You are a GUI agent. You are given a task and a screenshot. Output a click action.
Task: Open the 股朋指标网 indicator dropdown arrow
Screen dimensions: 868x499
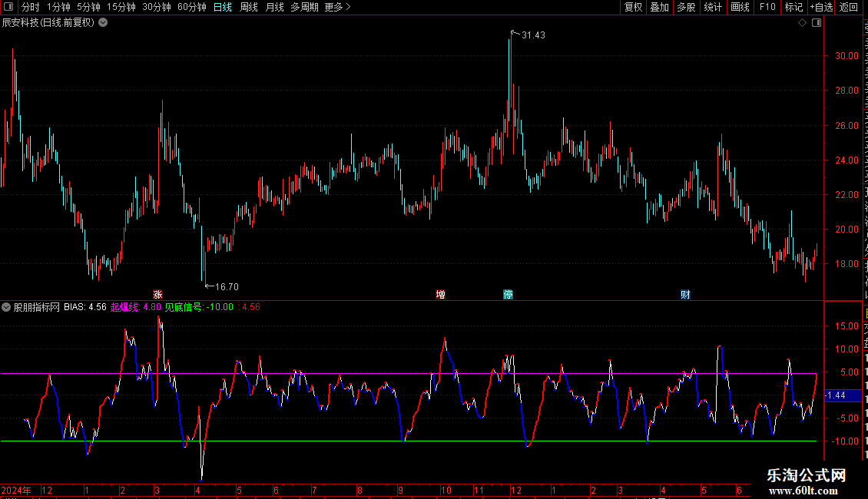(6, 307)
